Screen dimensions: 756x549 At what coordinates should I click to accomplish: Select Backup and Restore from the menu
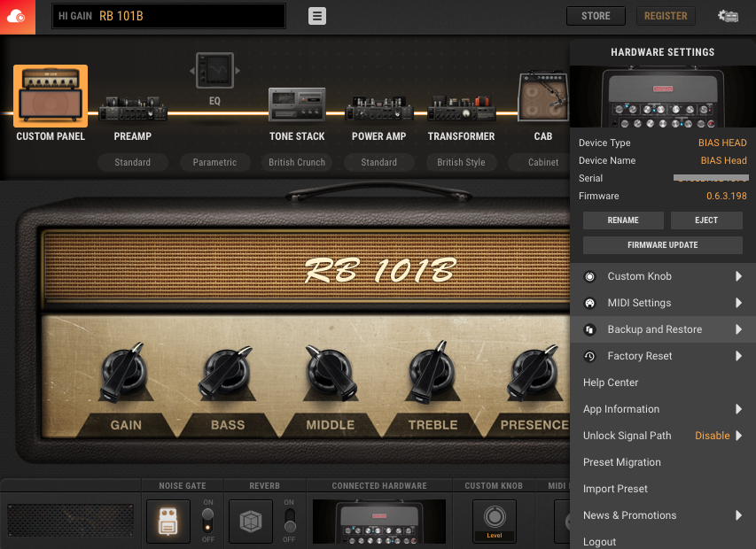click(x=662, y=329)
